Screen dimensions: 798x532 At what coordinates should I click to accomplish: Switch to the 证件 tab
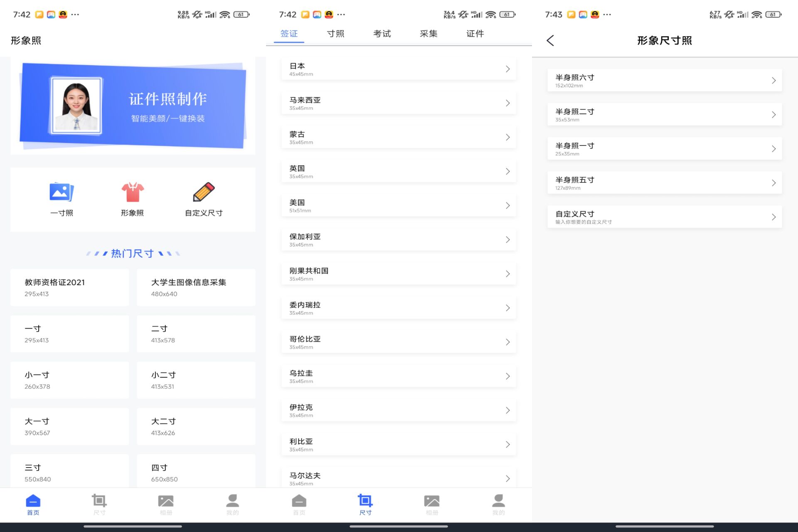pyautogui.click(x=475, y=34)
